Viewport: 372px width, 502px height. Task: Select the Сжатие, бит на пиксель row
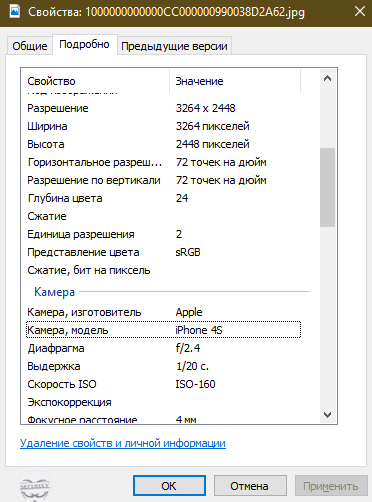pyautogui.click(x=163, y=270)
